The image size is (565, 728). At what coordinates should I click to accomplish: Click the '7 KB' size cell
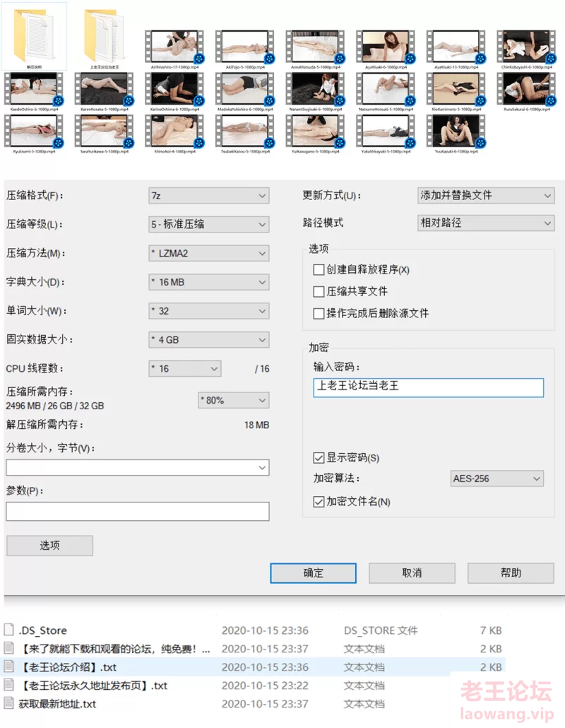coord(491,630)
